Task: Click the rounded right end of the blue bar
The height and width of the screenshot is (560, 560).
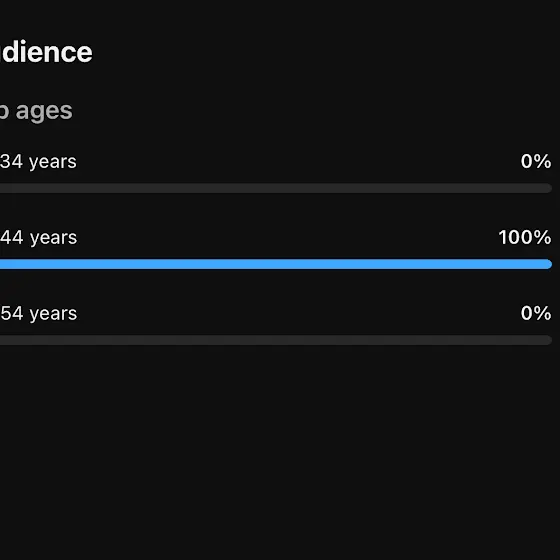Action: pyautogui.click(x=548, y=264)
